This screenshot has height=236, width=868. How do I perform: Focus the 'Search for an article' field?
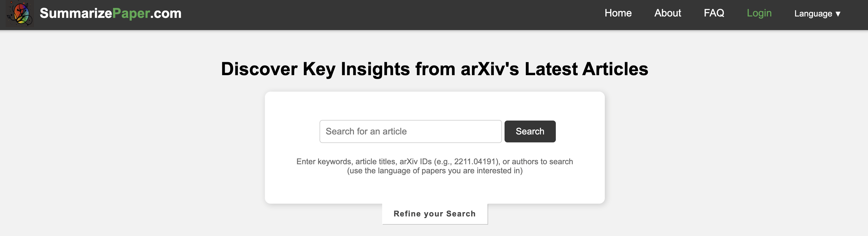(x=410, y=131)
